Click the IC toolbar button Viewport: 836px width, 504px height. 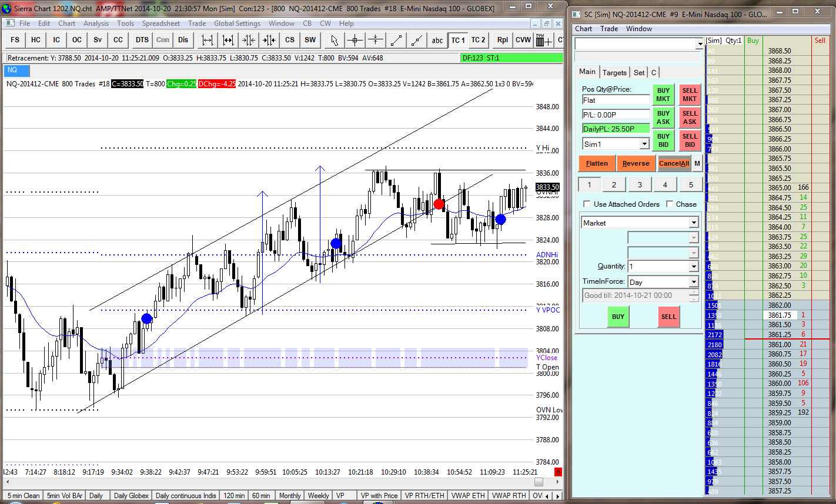click(56, 40)
